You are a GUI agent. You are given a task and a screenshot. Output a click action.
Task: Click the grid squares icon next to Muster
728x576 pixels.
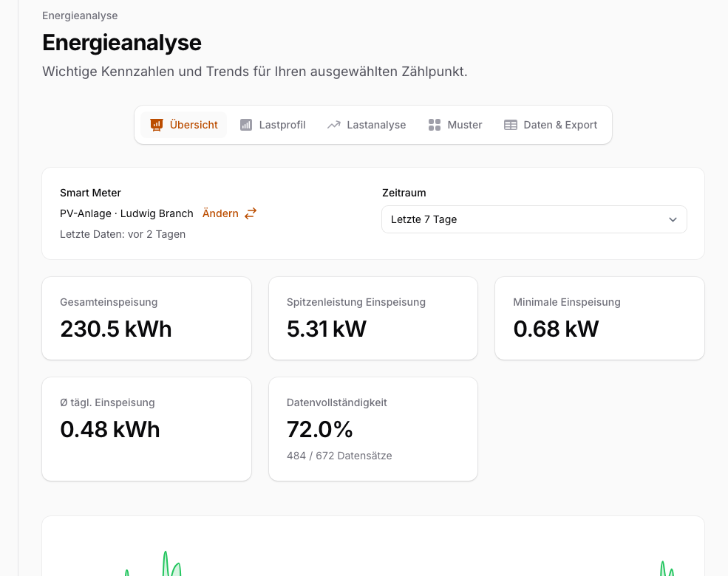click(435, 125)
